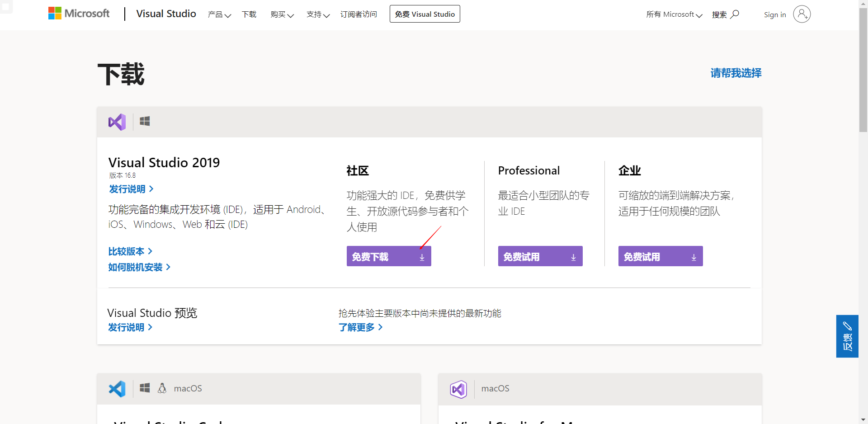Expand the 产品 menu
This screenshot has height=424, width=868.
pyautogui.click(x=219, y=14)
